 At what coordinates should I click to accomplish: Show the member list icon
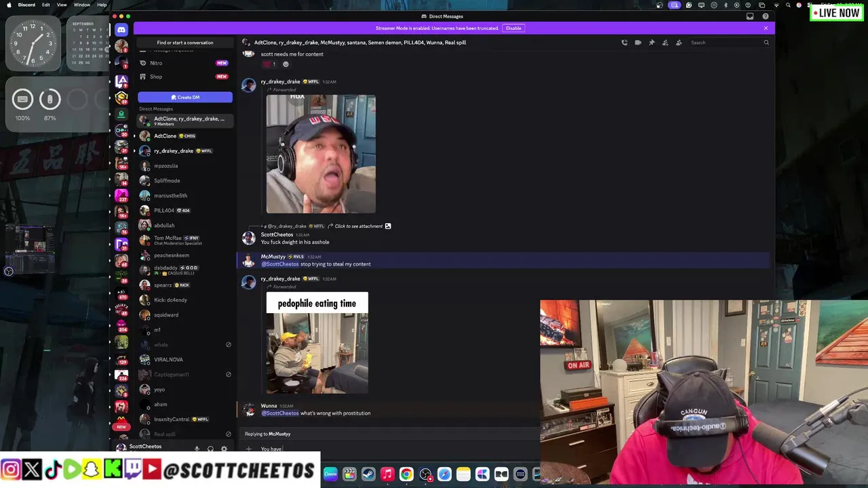(x=679, y=43)
